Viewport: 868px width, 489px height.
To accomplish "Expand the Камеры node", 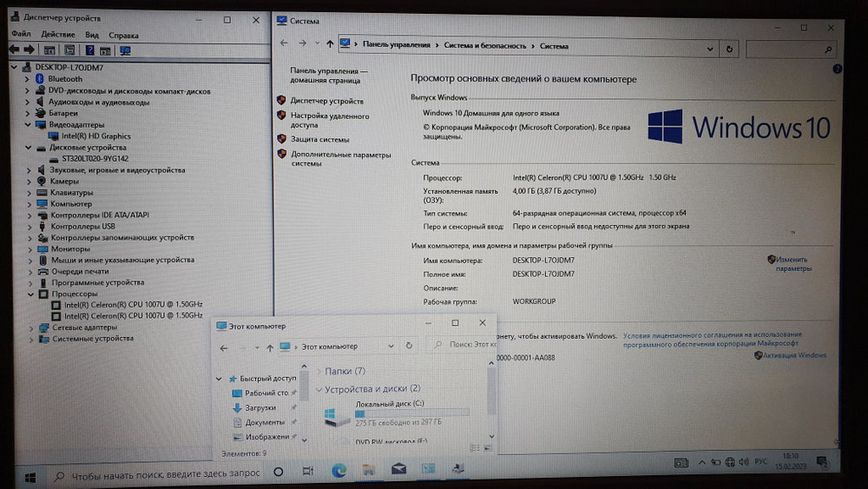I will (29, 181).
